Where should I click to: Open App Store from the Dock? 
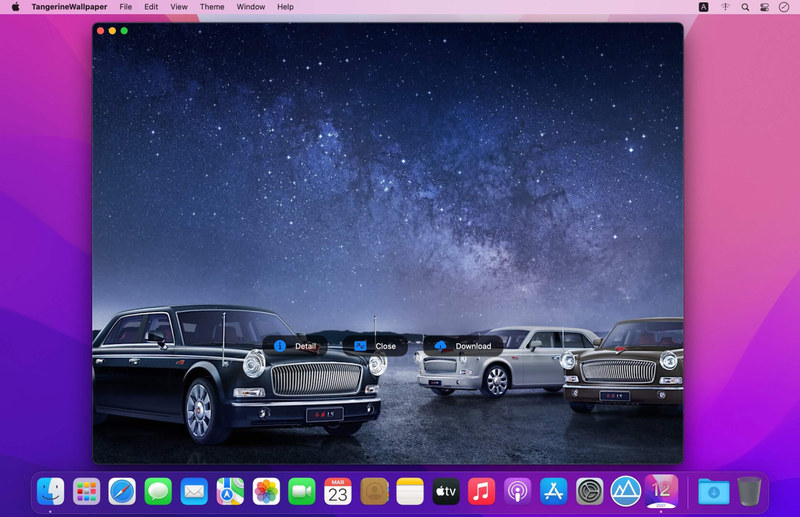[x=554, y=491]
